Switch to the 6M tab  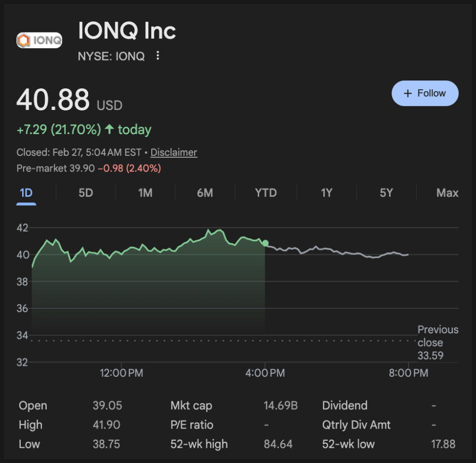tap(205, 193)
